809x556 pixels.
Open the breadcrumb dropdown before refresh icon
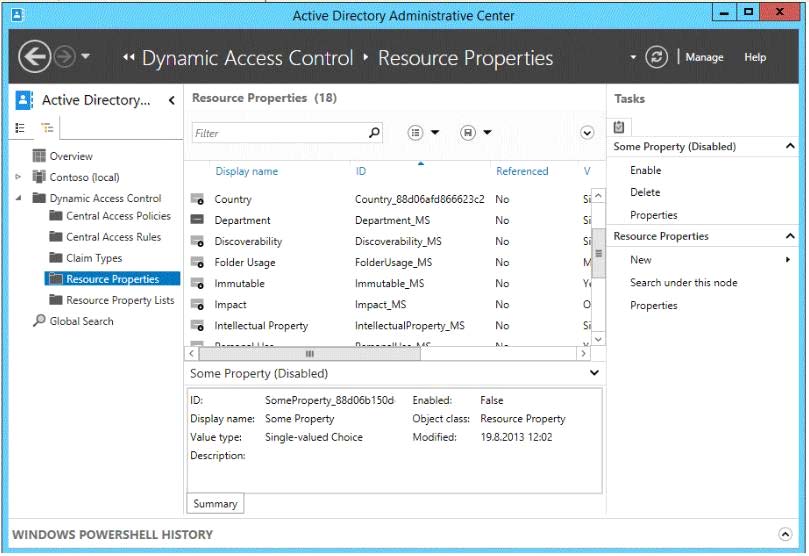pyautogui.click(x=633, y=57)
